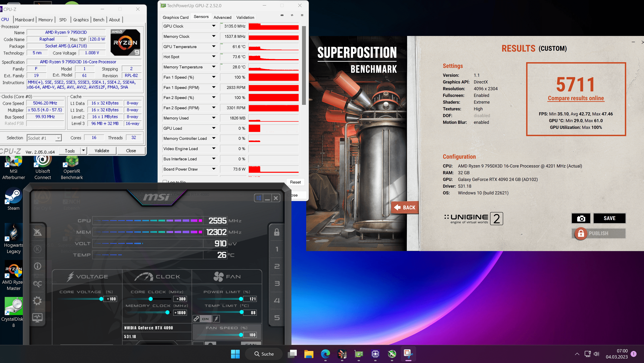Click the info icon in Afterburner sidebar
Screen dimensions: 644x363
38,266
